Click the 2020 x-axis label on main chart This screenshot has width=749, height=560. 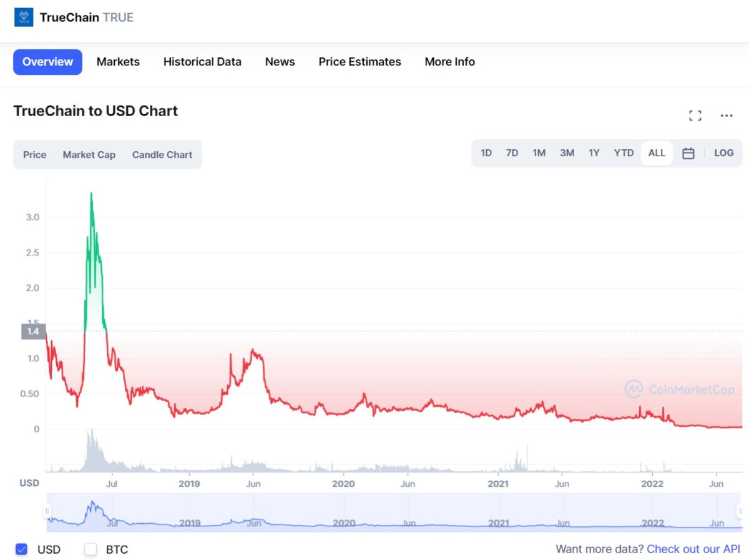[x=343, y=484]
